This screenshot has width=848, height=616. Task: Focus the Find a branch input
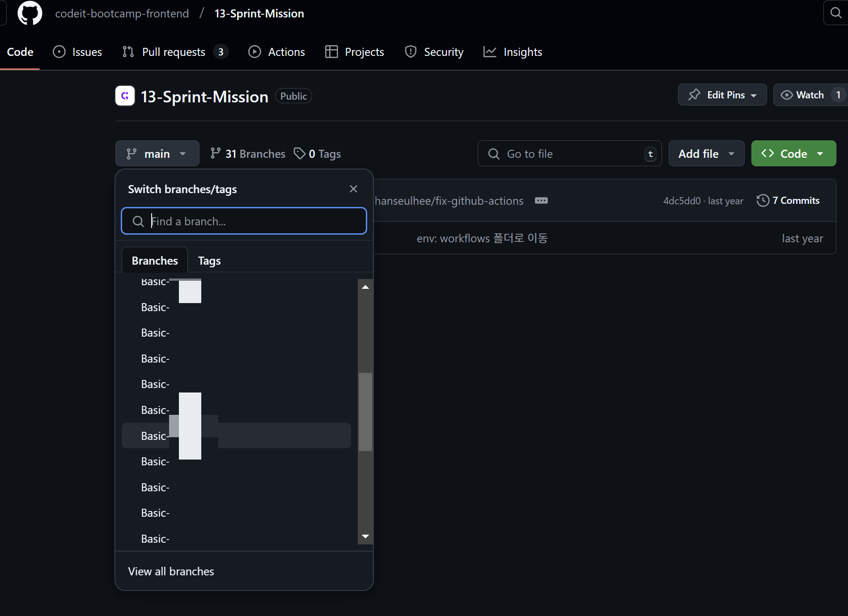[244, 221]
